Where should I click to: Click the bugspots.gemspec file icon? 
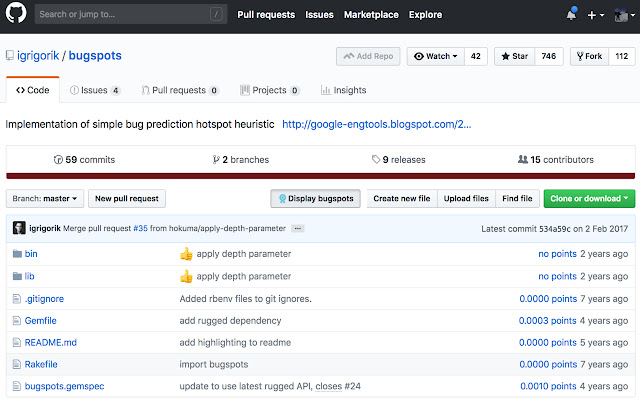point(17,386)
